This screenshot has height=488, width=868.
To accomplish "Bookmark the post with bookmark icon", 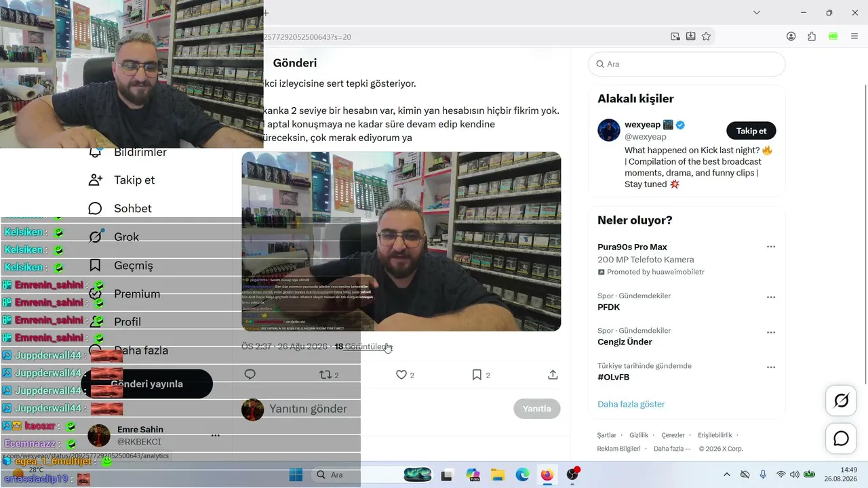I will [x=477, y=375].
